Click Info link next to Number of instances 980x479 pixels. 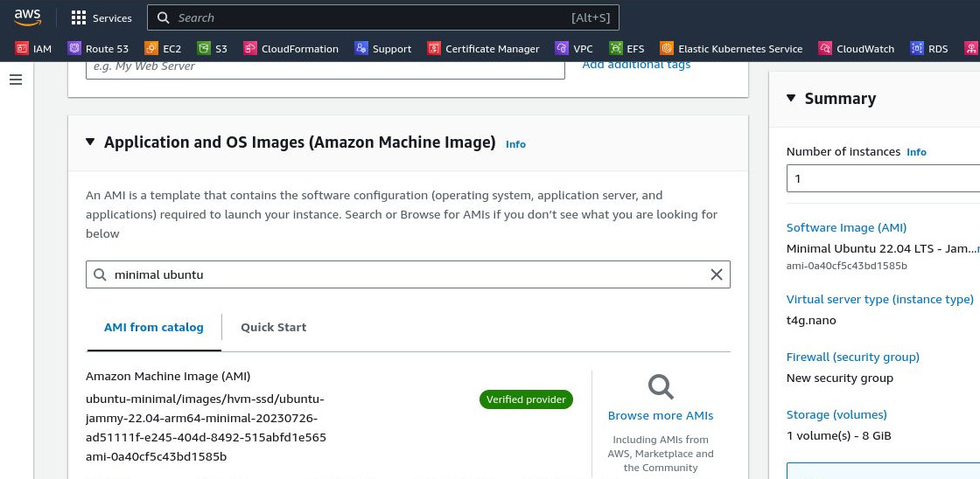[916, 152]
